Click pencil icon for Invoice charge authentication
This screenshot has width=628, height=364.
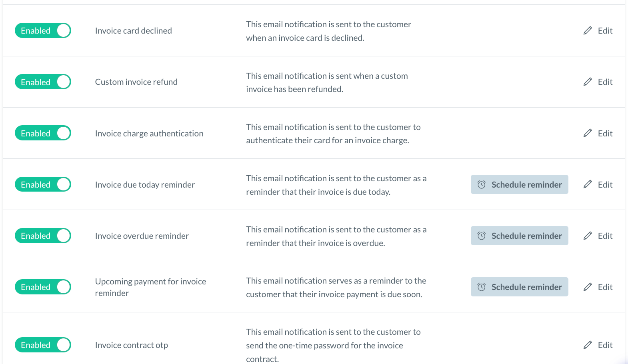pyautogui.click(x=587, y=133)
